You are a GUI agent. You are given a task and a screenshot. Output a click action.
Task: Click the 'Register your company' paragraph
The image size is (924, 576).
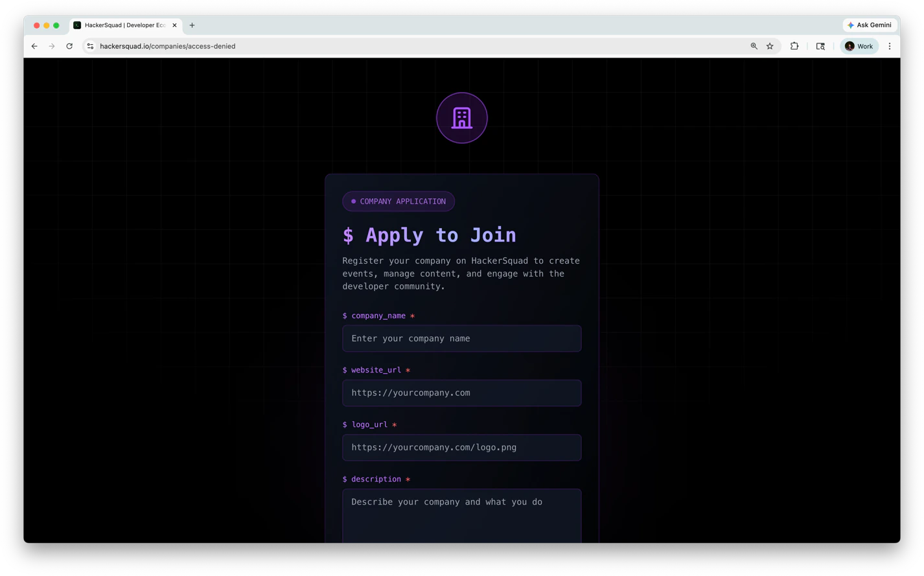pyautogui.click(x=461, y=273)
